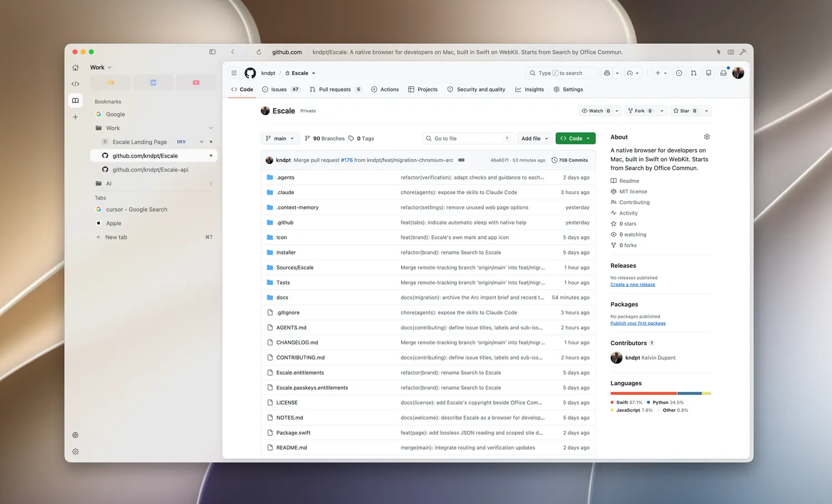Expand the Star lists dropdown arrow
Image resolution: width=832 pixels, height=504 pixels.
coord(706,111)
